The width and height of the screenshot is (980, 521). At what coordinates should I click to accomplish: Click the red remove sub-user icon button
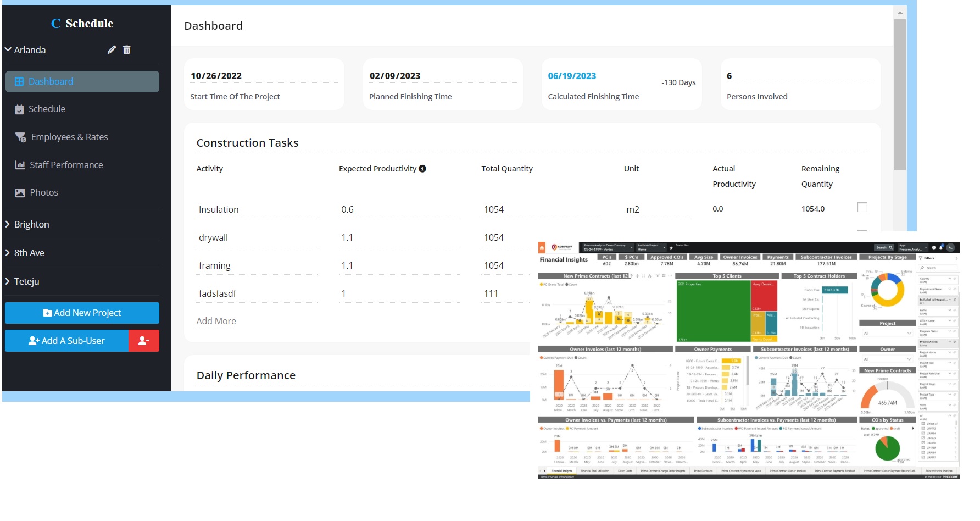(144, 341)
